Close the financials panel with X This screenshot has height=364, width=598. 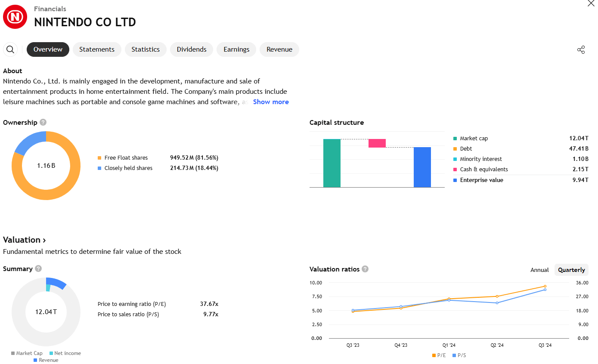[591, 3]
